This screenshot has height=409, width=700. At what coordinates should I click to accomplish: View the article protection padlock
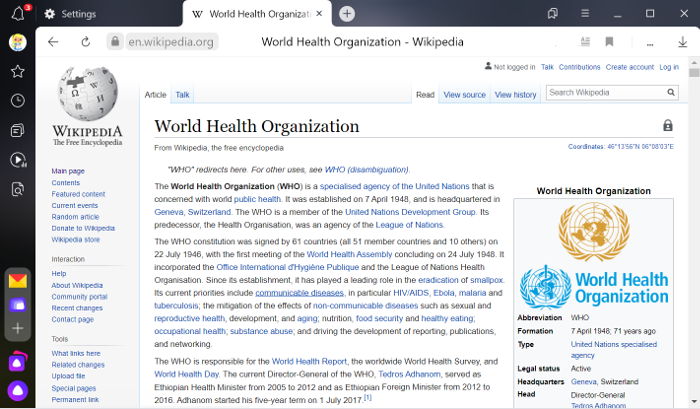click(x=667, y=125)
